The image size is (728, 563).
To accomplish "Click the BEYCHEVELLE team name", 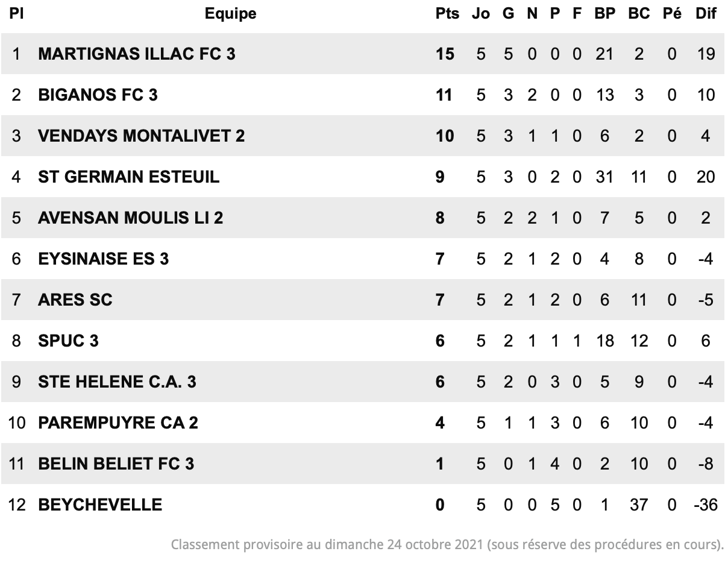I will pos(100,505).
